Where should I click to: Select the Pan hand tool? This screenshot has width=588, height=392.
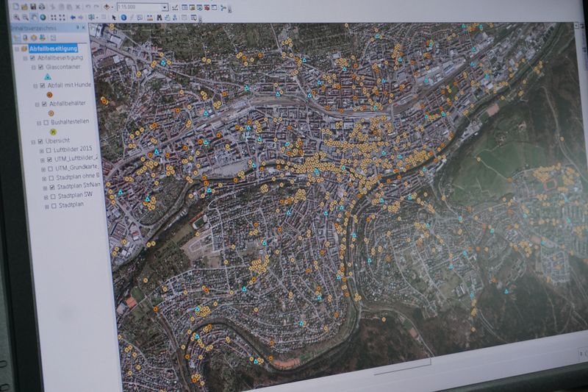[x=35, y=17]
